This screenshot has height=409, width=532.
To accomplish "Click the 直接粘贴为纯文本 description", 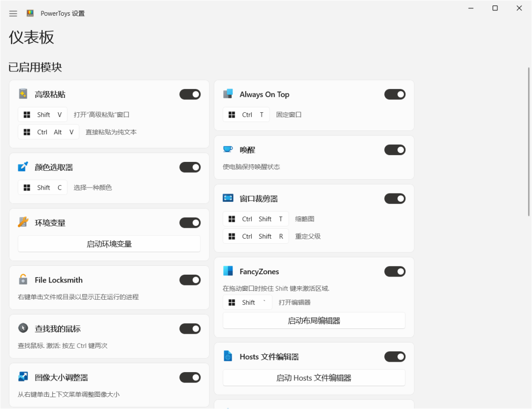I will coord(111,132).
